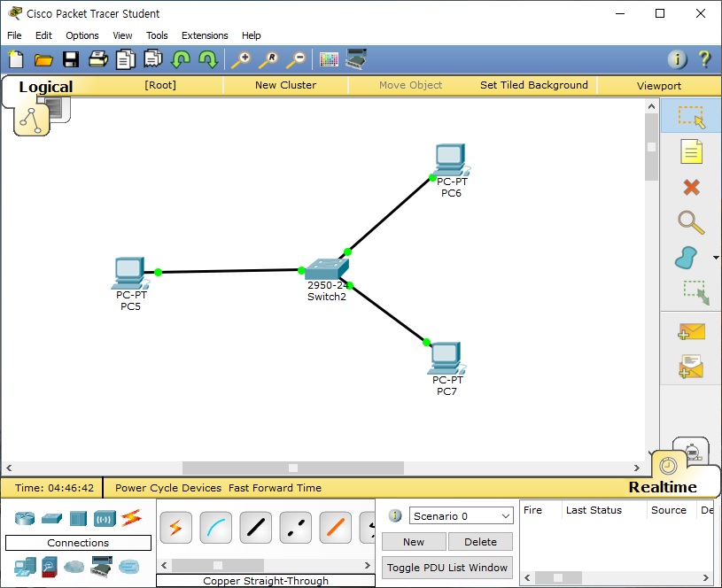Pick the orange Fiber cable

[x=335, y=527]
